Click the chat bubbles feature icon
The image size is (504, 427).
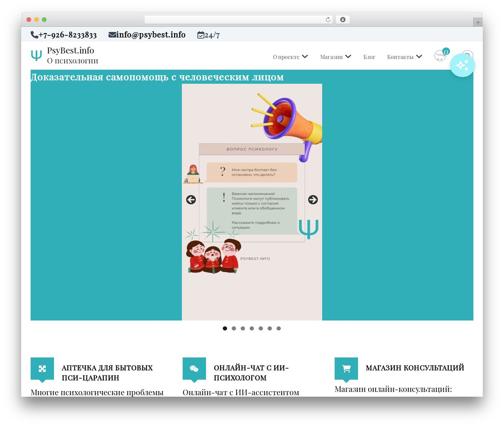coord(194,369)
